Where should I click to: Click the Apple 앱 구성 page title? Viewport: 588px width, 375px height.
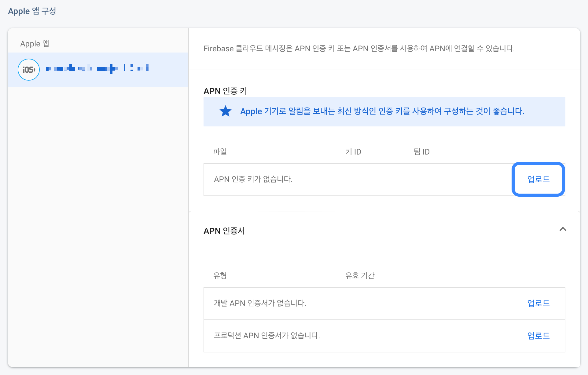coord(32,11)
